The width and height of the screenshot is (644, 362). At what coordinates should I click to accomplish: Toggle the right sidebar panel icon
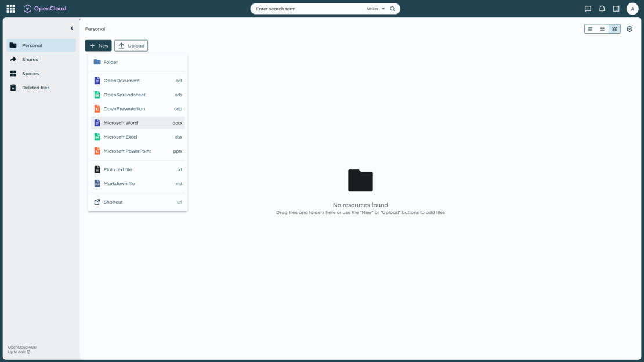616,9
